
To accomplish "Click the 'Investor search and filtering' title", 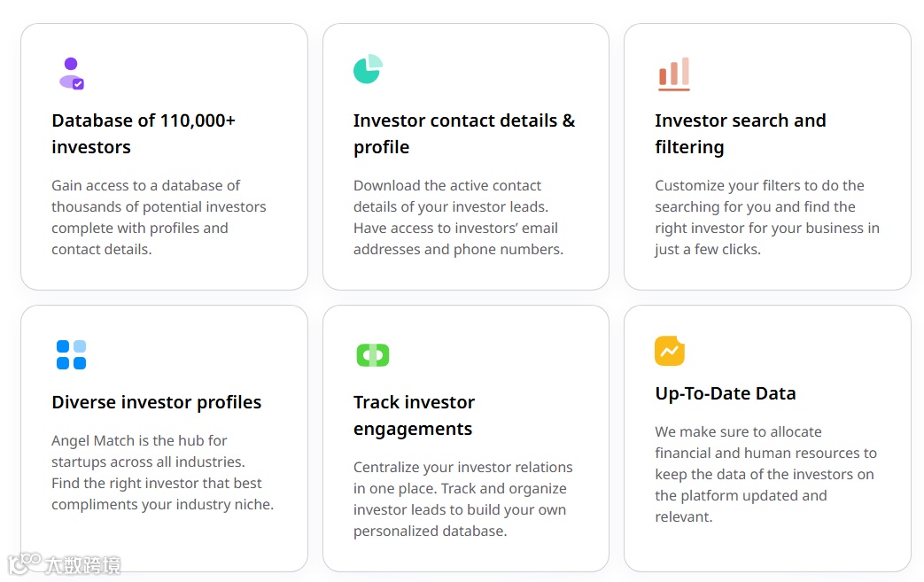I will [740, 134].
